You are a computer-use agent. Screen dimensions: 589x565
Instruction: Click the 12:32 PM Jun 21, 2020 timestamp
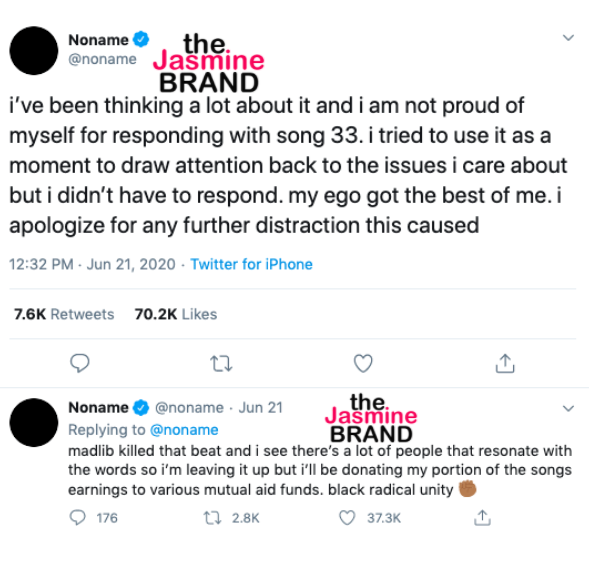(x=92, y=264)
